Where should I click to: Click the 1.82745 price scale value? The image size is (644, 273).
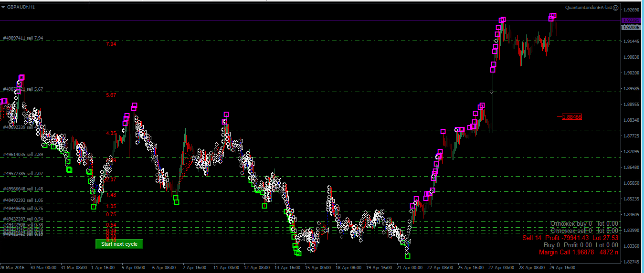click(632, 262)
